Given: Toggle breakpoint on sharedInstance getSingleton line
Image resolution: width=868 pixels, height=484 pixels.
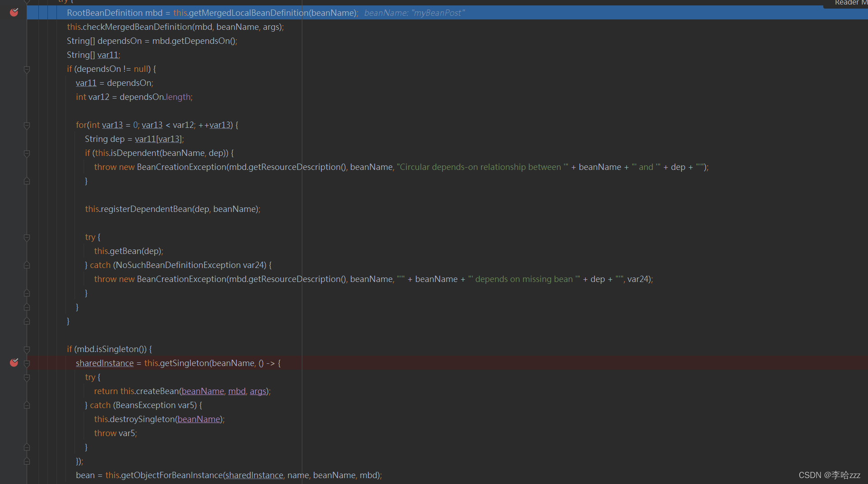Looking at the screenshot, I should tap(14, 363).
